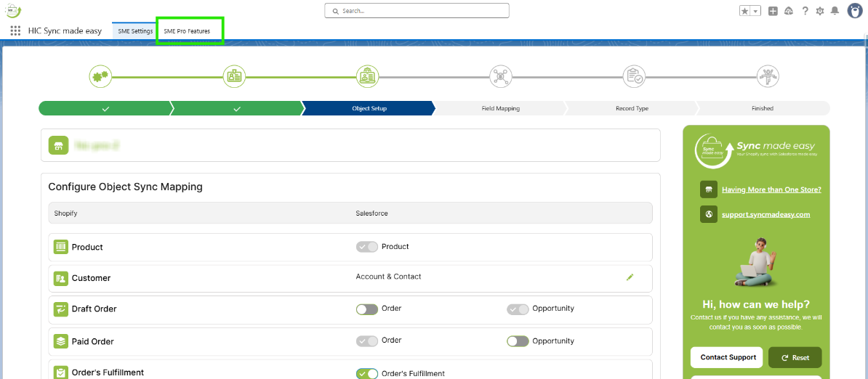Click the Draft Order row icon
Screen dimensions: 868x379
click(61, 309)
